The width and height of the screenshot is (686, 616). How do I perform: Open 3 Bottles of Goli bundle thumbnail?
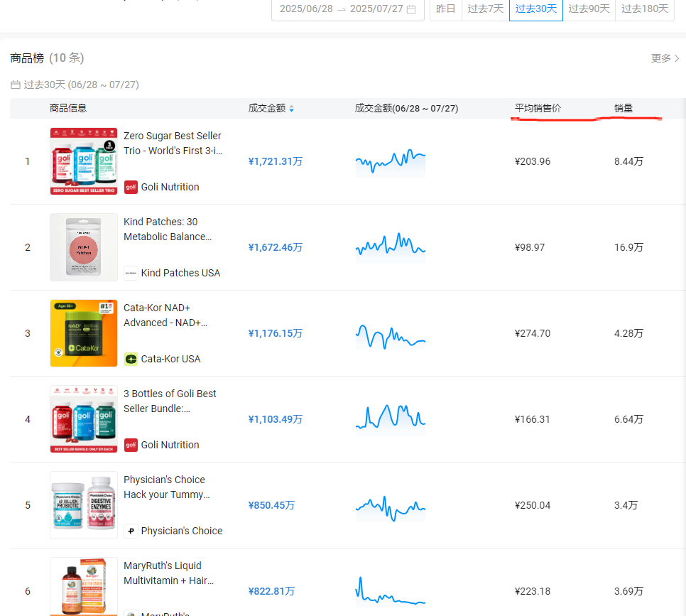(84, 419)
